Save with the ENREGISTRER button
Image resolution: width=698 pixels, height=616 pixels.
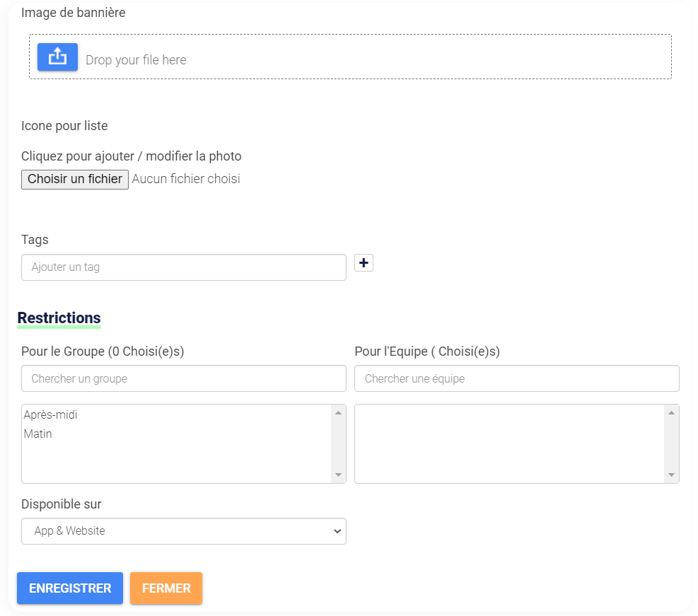coord(70,588)
